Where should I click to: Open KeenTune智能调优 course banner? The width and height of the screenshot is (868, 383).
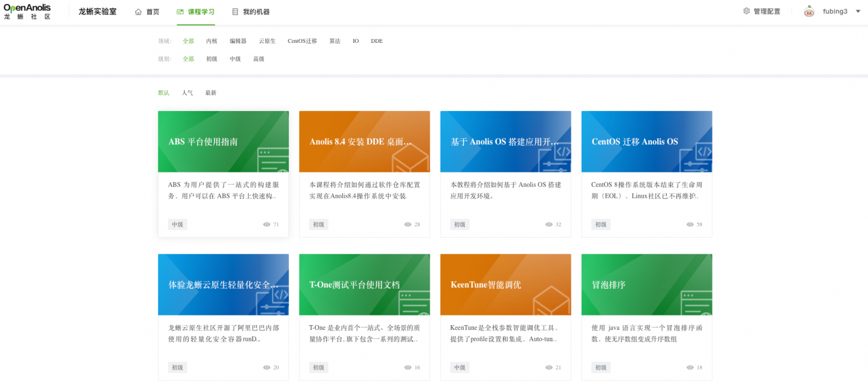click(505, 285)
